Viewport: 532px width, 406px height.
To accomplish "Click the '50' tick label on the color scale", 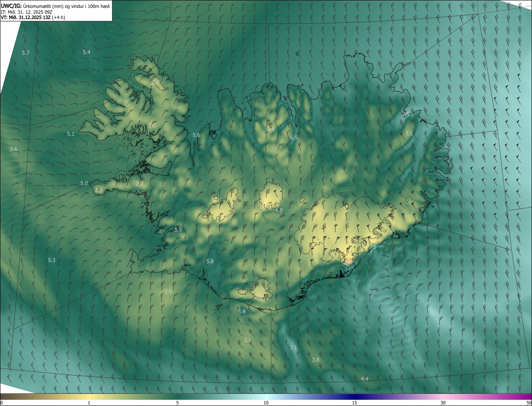I will (529, 403).
